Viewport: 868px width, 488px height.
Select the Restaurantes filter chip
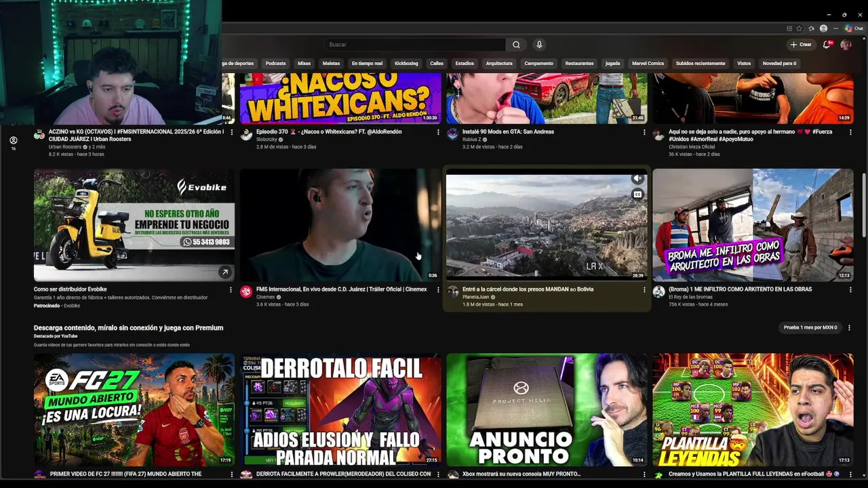click(x=579, y=64)
